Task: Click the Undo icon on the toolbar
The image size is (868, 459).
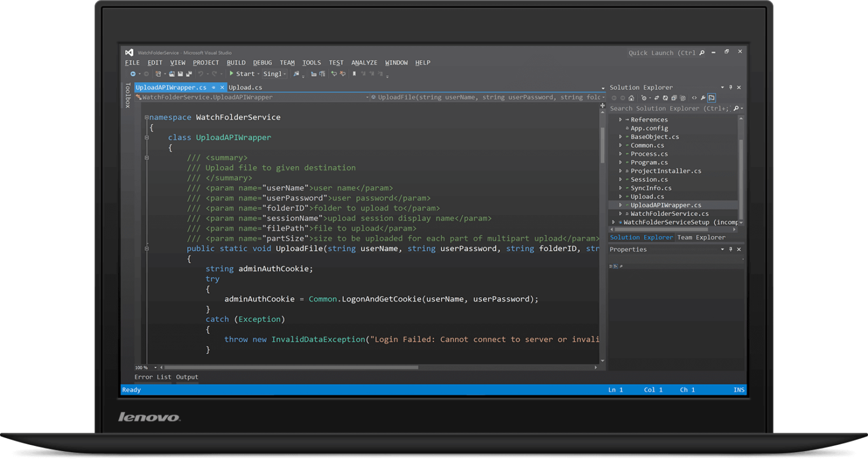Action: [202, 74]
